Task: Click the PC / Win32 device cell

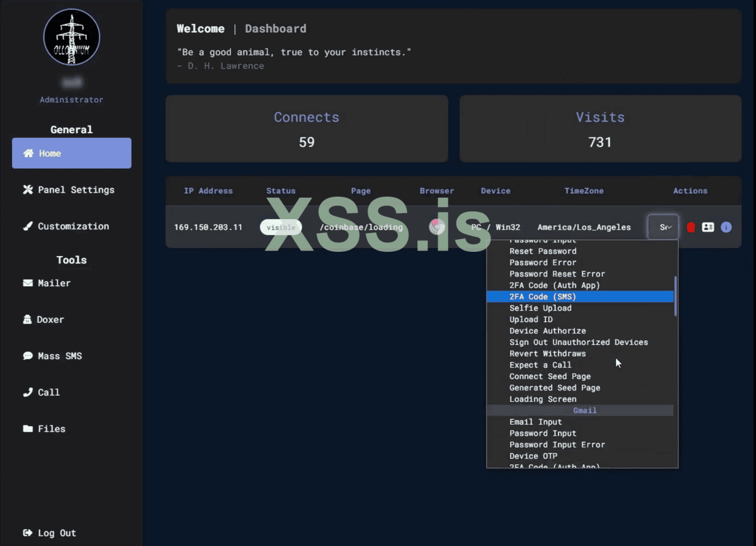Action: pos(495,227)
